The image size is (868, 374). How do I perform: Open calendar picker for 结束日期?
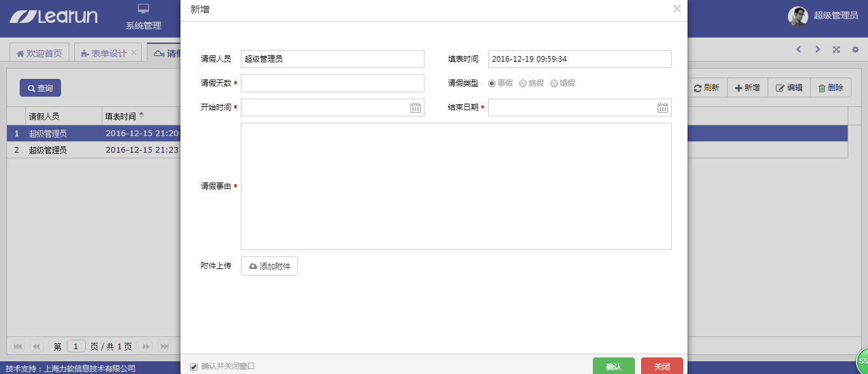663,107
